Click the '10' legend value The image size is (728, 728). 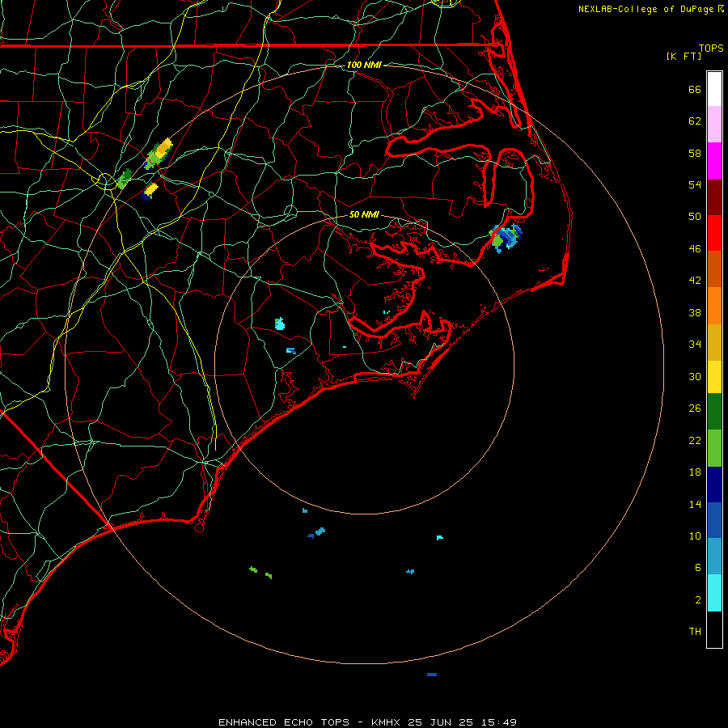(x=695, y=535)
